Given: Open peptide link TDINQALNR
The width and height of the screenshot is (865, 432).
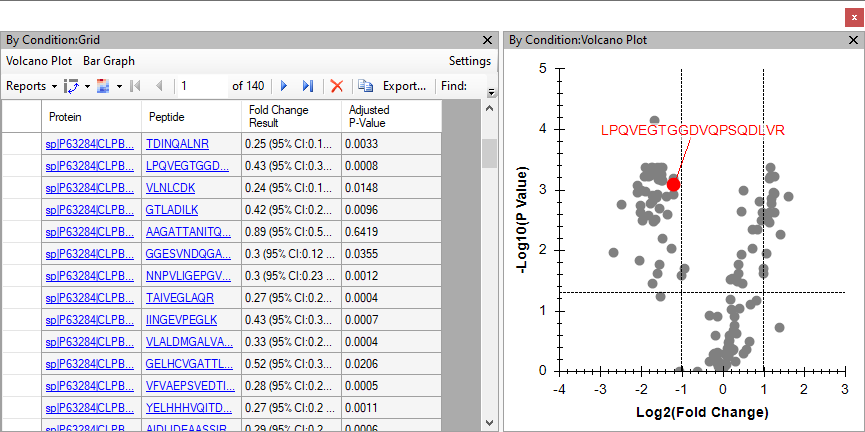Looking at the screenshot, I should coord(178,144).
